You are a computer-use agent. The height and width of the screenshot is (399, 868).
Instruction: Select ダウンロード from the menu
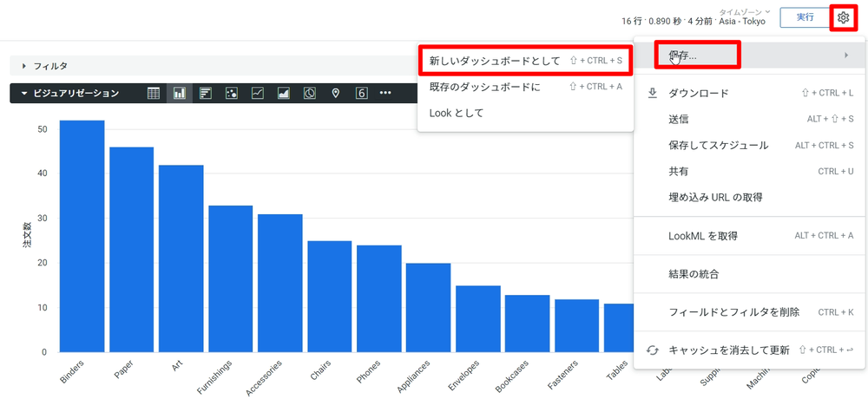[x=750, y=93]
